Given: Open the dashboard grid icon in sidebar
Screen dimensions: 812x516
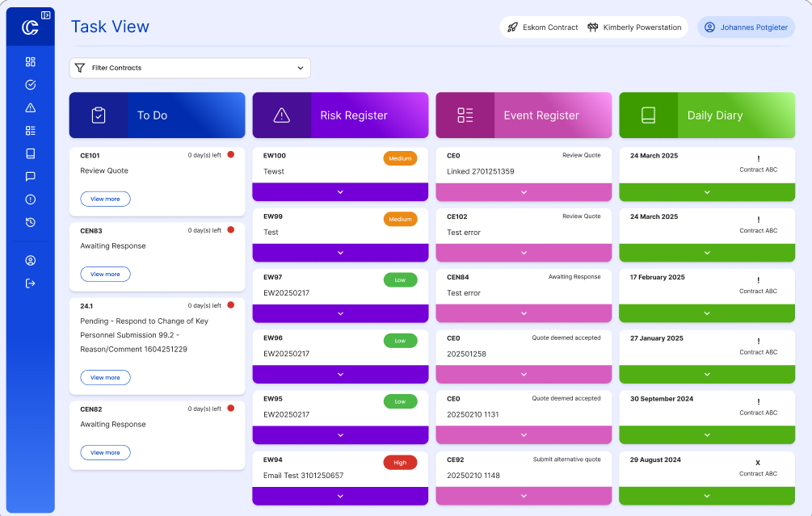Looking at the screenshot, I should [x=31, y=62].
